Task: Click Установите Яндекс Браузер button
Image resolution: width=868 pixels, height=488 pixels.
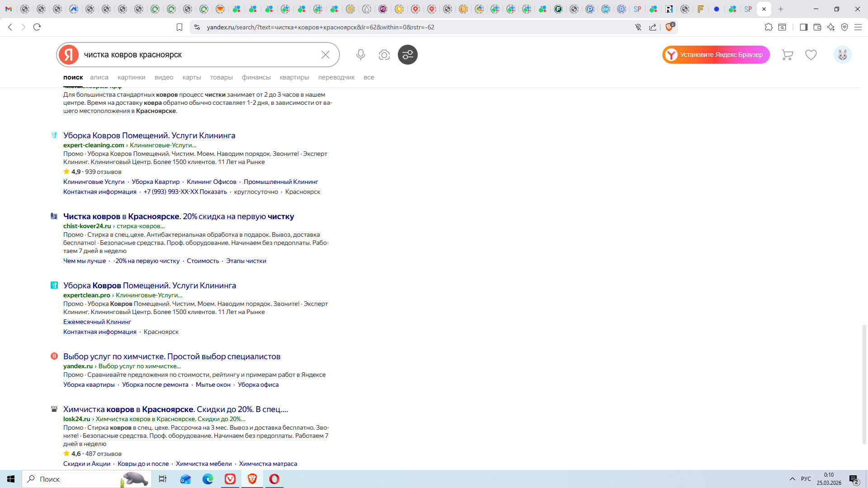Action: click(716, 55)
